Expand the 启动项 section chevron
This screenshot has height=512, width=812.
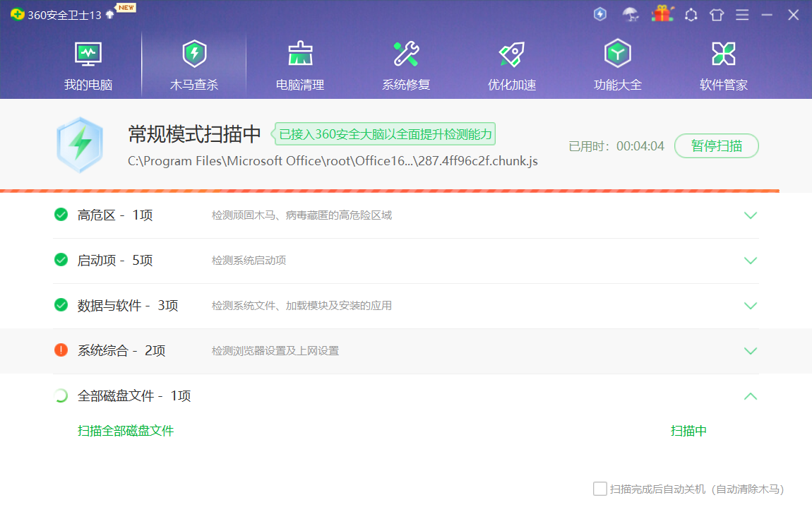[x=751, y=261]
